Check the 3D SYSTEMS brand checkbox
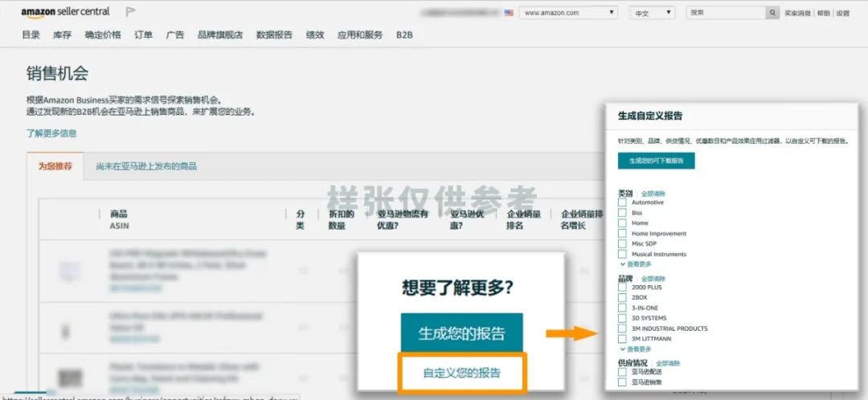 click(x=622, y=318)
